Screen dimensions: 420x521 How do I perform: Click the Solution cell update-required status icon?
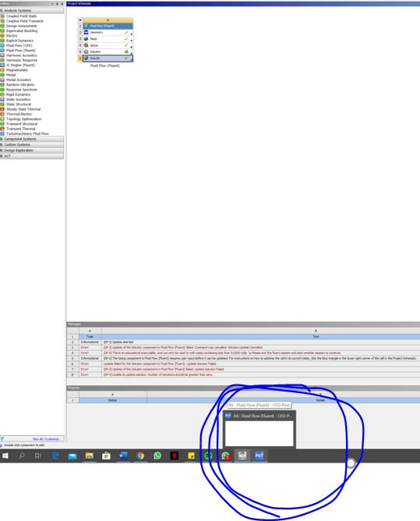coord(126,51)
